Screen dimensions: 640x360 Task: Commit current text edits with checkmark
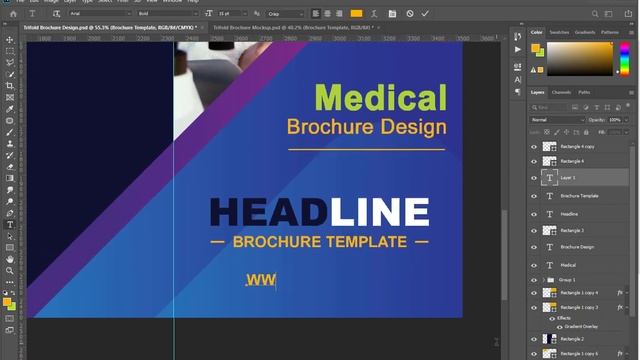425,13
